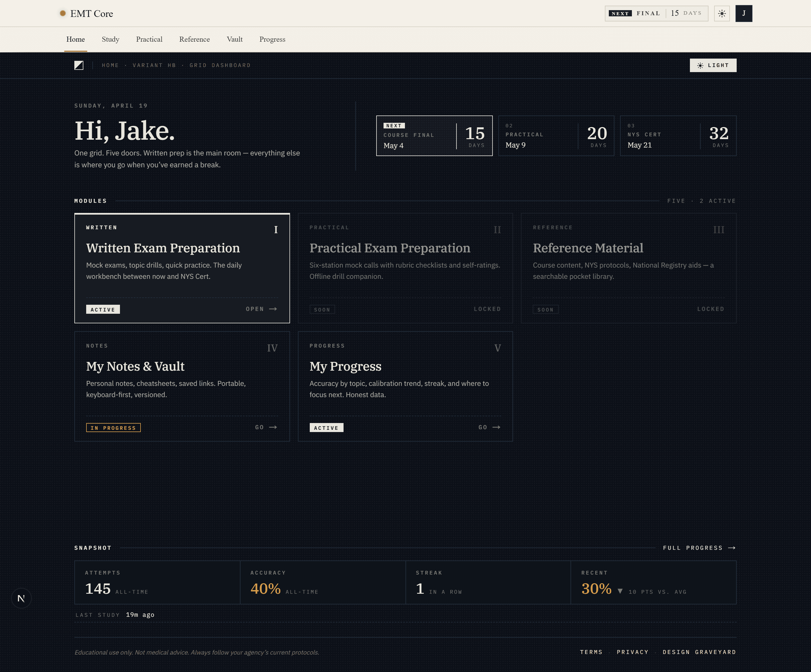
Task: Click the 30% recent stat
Action: [x=654, y=582]
